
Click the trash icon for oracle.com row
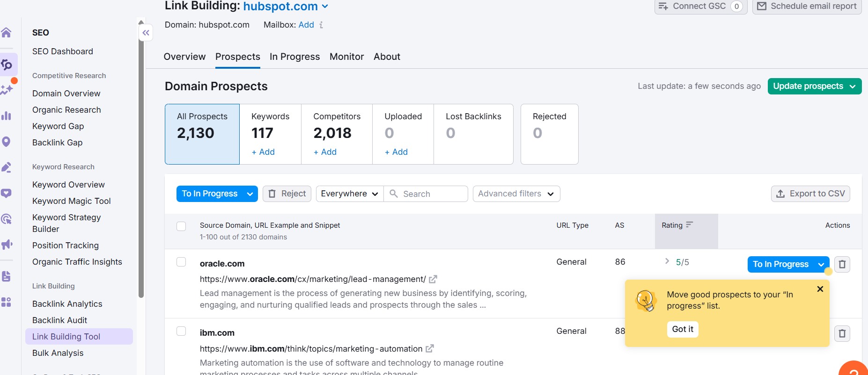[842, 264]
